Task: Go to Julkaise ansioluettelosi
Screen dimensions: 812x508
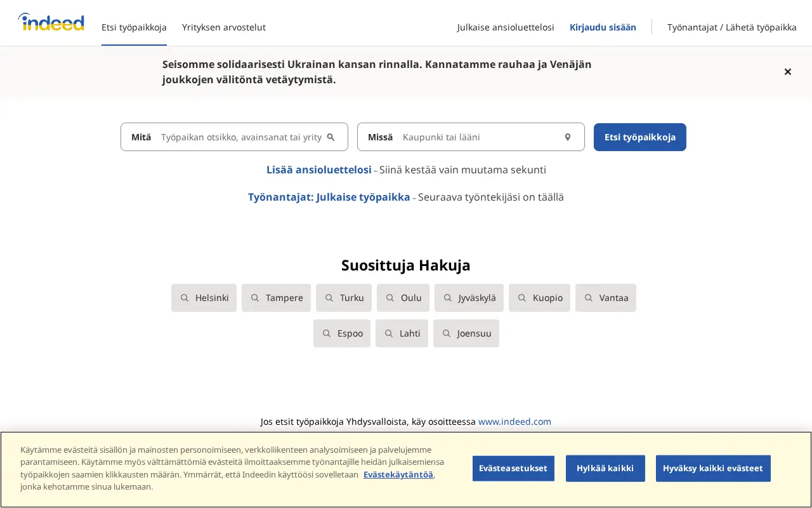Action: pyautogui.click(x=506, y=27)
